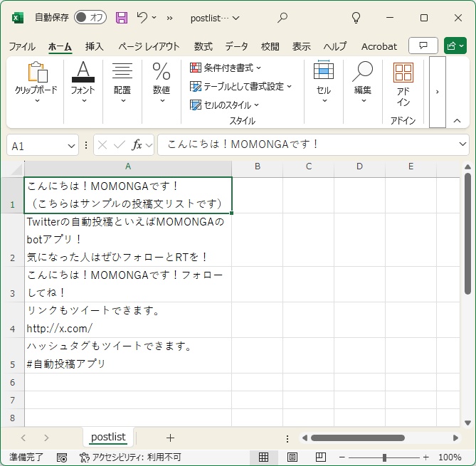Image resolution: width=476 pixels, height=466 pixels.
Task: Switch to the データ tab
Action: click(236, 46)
